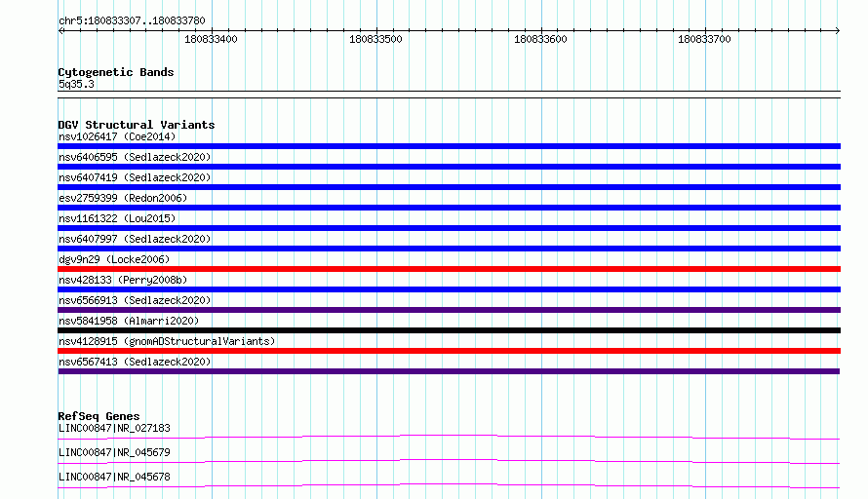The image size is (868, 499).
Task: Click the 180833500 ruler position label
Action: (x=375, y=39)
